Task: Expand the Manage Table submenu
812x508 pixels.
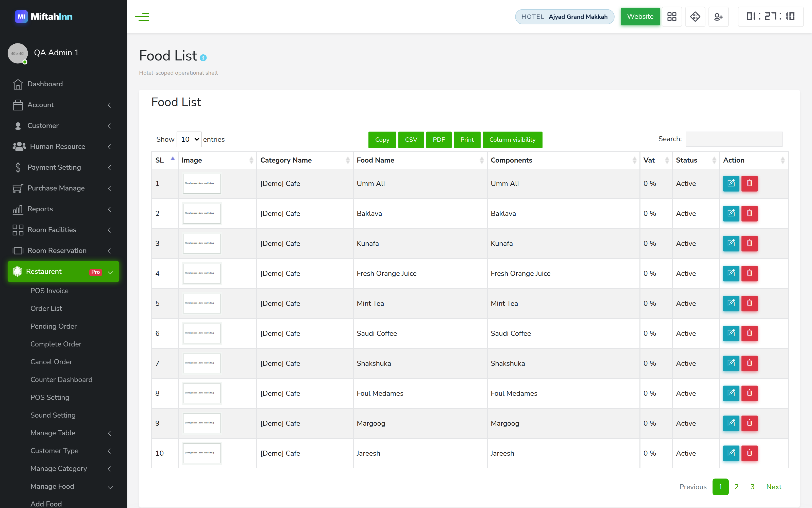Action: coord(71,433)
